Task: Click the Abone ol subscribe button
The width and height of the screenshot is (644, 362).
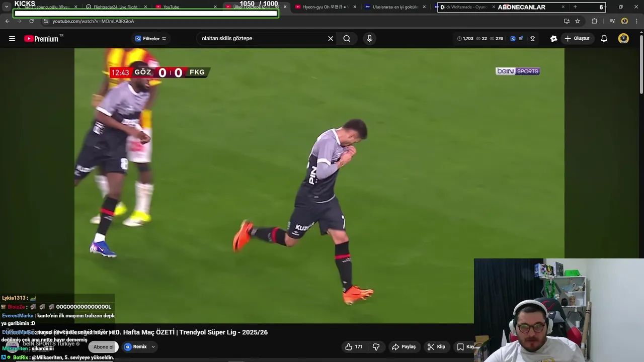Action: (x=104, y=347)
